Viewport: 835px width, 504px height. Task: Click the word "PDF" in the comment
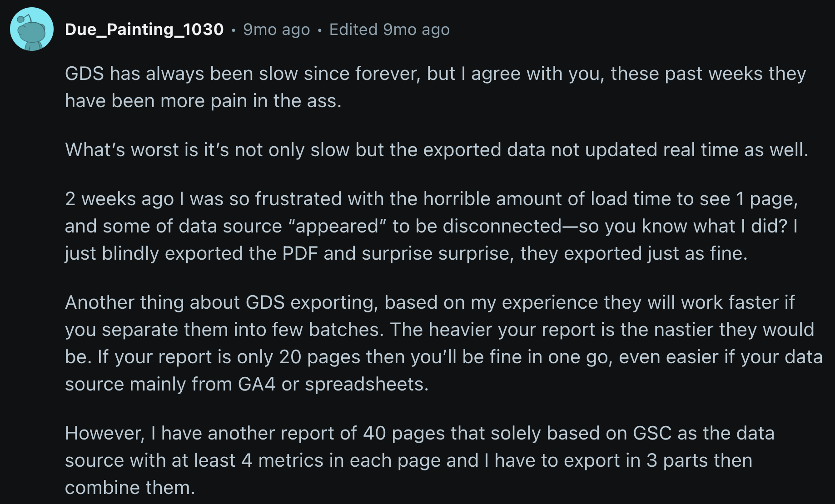tap(299, 253)
